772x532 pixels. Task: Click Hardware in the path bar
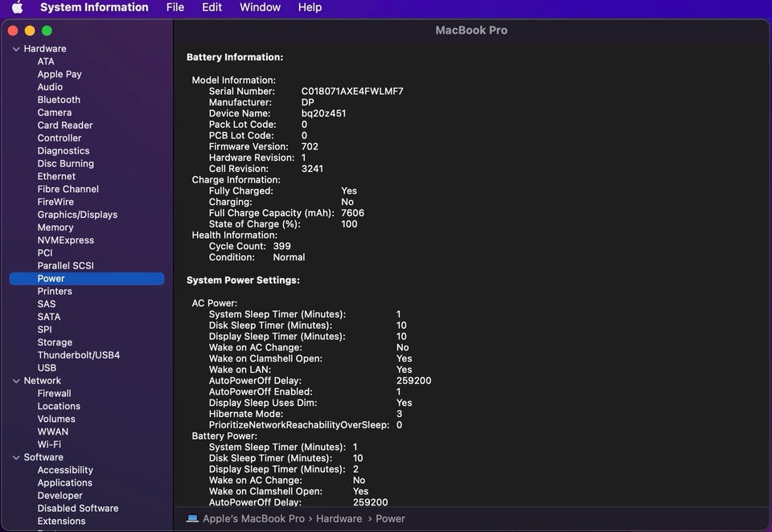click(339, 518)
